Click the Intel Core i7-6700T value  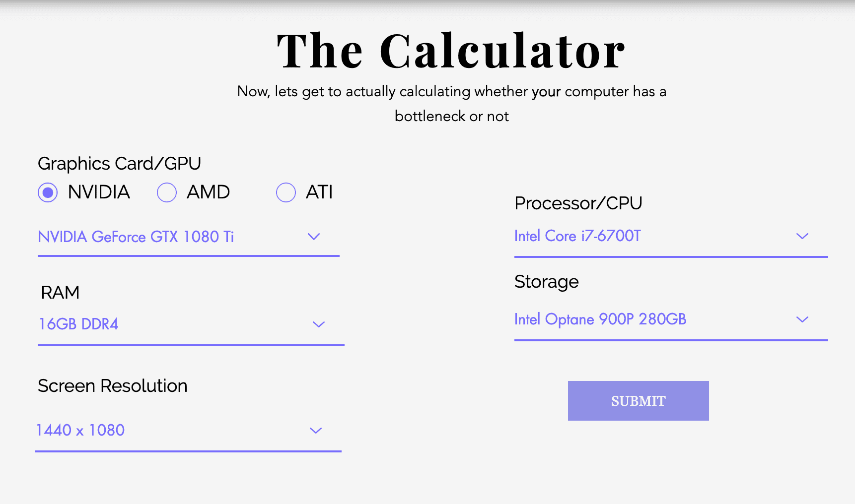point(578,236)
